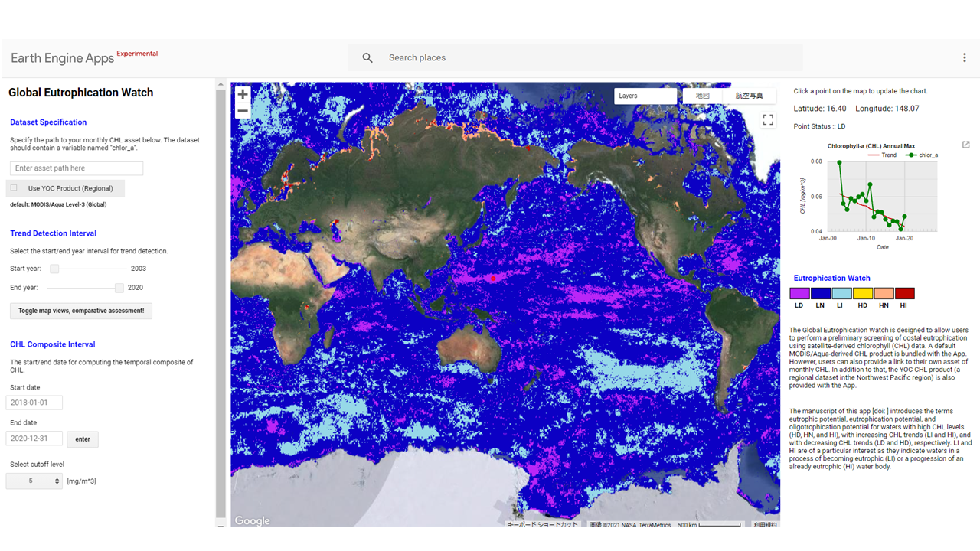Pop out the chlorophyll chart icon
The height and width of the screenshot is (551, 980).
pyautogui.click(x=966, y=145)
